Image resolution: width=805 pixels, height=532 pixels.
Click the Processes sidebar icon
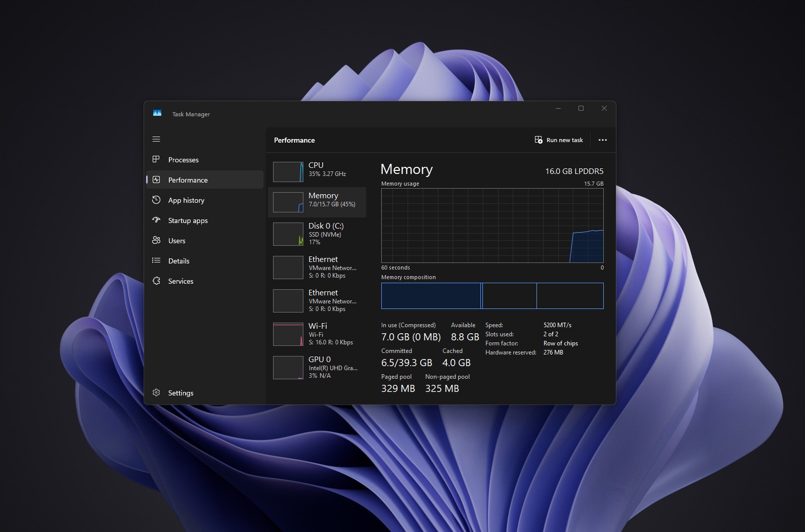156,159
